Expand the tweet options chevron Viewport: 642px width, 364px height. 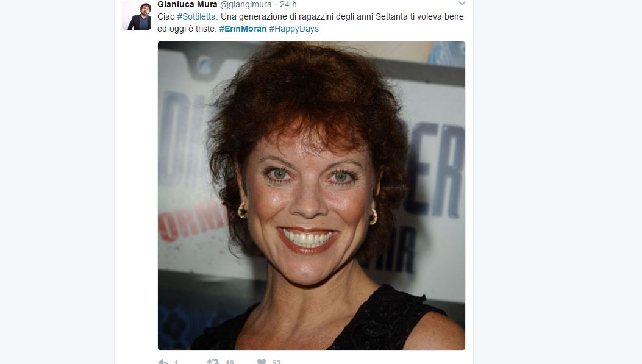point(462,4)
